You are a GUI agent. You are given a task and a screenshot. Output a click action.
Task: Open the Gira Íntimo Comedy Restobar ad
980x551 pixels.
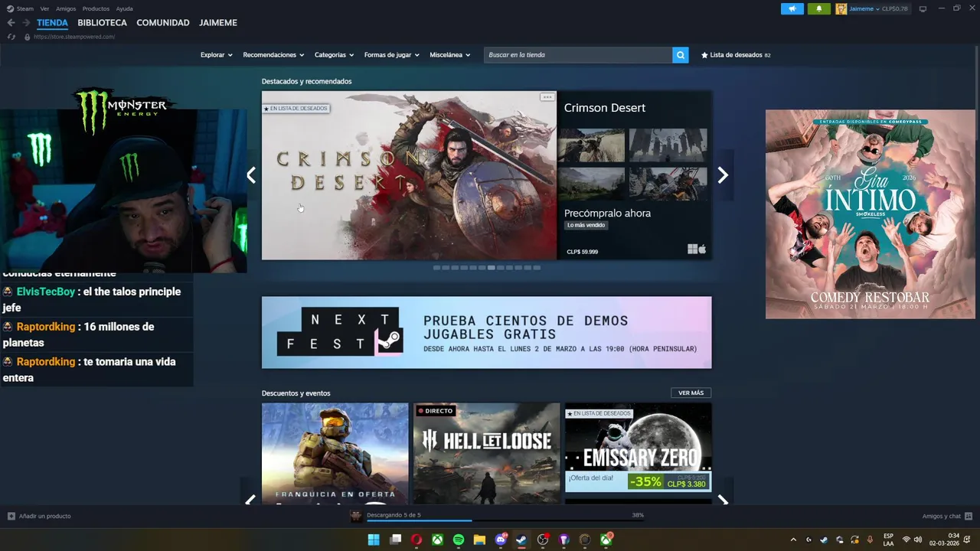[x=870, y=214]
